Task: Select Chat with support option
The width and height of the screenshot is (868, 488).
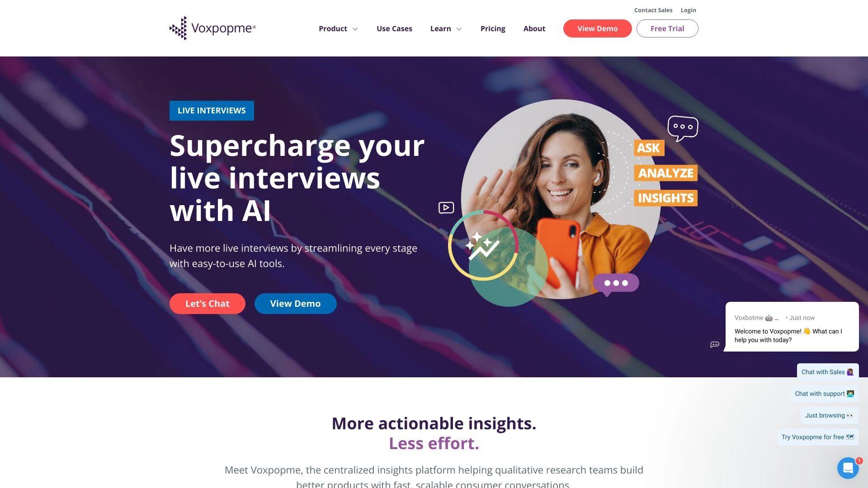Action: coord(825,393)
